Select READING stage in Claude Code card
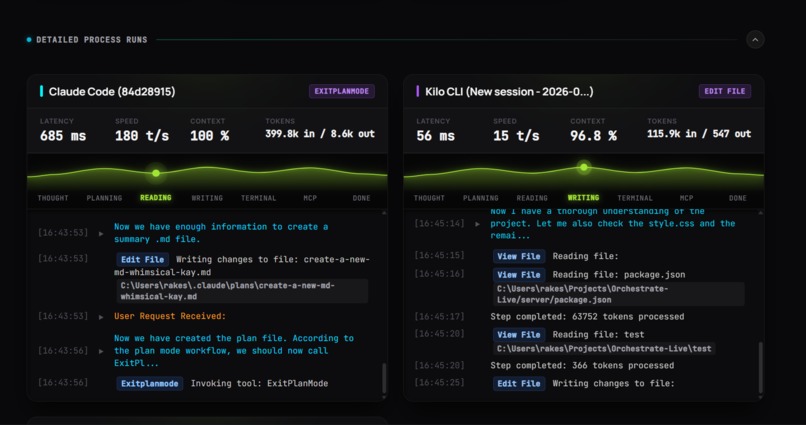 [x=156, y=198]
